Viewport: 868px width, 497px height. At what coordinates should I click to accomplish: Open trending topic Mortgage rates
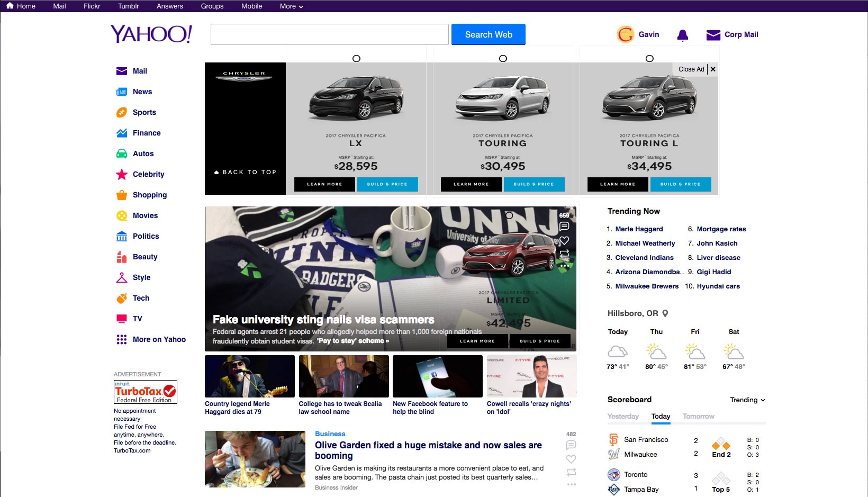click(721, 229)
